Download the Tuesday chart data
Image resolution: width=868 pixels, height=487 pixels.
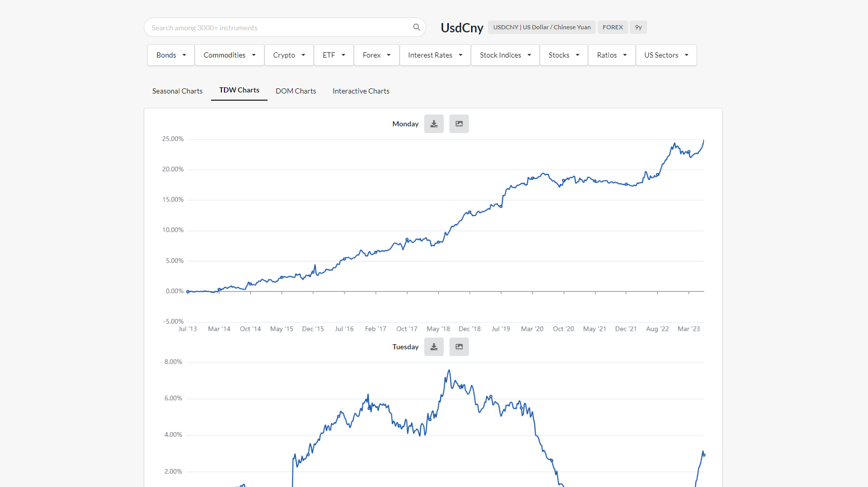pos(433,346)
